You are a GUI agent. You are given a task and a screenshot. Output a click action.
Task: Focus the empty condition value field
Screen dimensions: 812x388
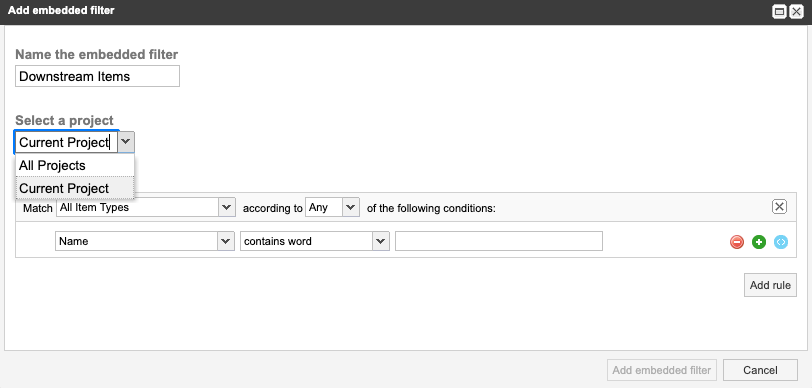[499, 241]
